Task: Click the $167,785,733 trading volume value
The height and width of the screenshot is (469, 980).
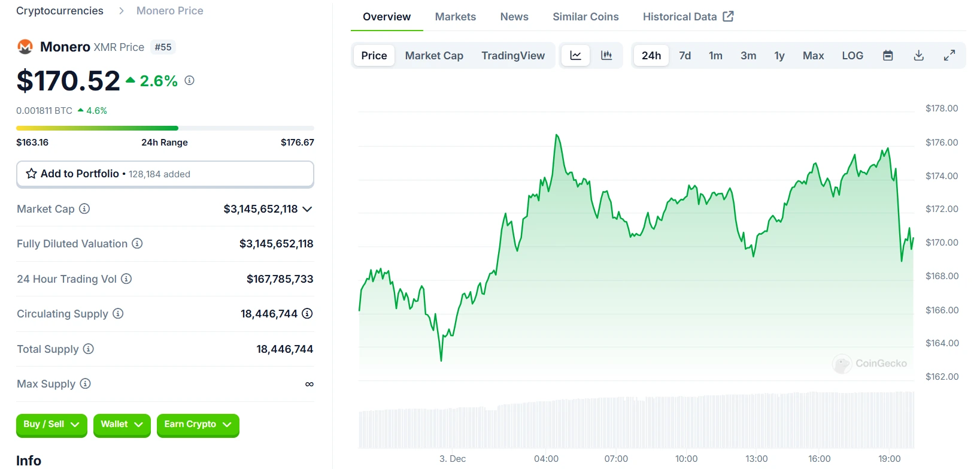Action: pos(280,279)
